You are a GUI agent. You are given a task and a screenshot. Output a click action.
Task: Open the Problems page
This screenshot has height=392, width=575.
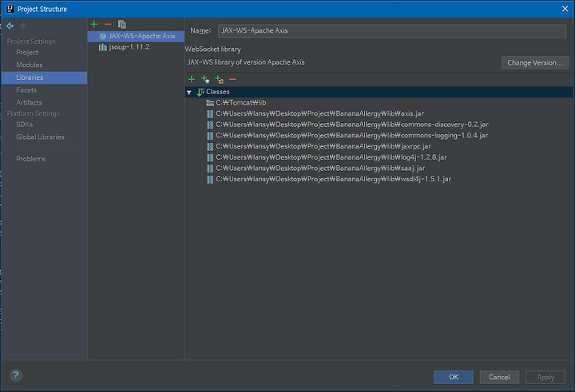coord(31,159)
